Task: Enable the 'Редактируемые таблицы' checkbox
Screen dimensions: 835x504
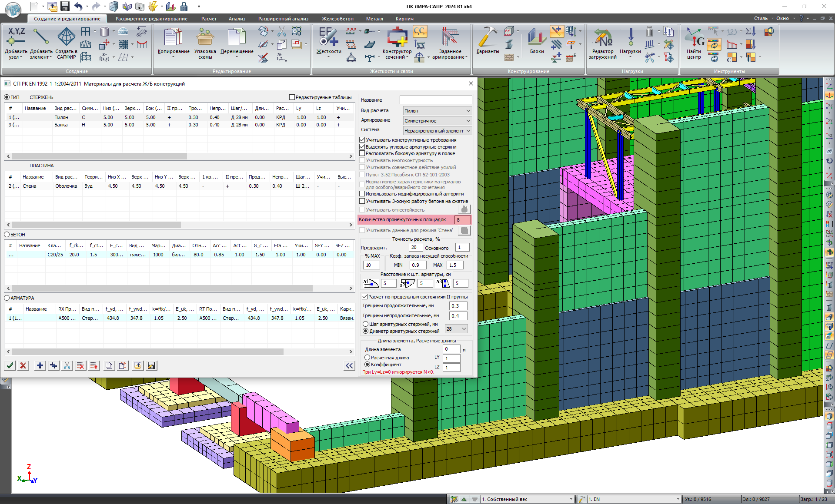Action: click(292, 97)
